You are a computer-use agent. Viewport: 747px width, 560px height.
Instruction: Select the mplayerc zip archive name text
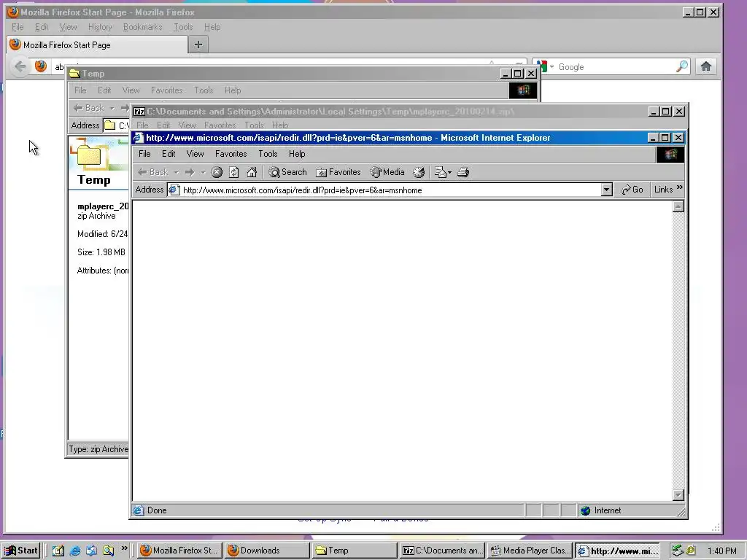pyautogui.click(x=103, y=206)
